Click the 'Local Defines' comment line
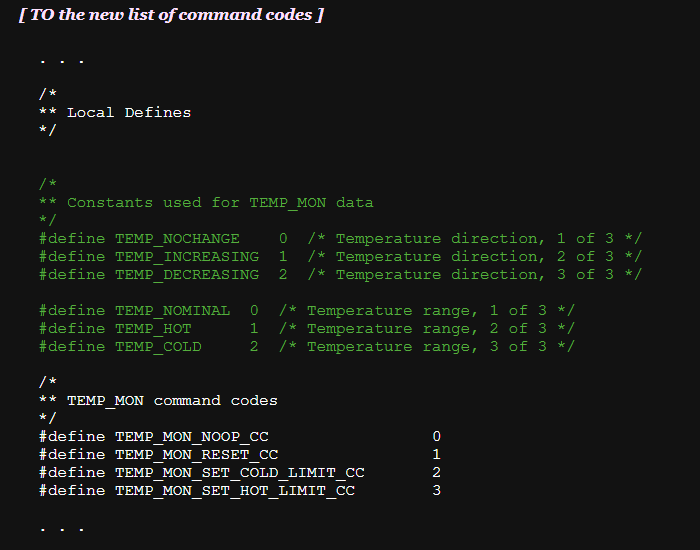The width and height of the screenshot is (700, 550). tap(128, 113)
